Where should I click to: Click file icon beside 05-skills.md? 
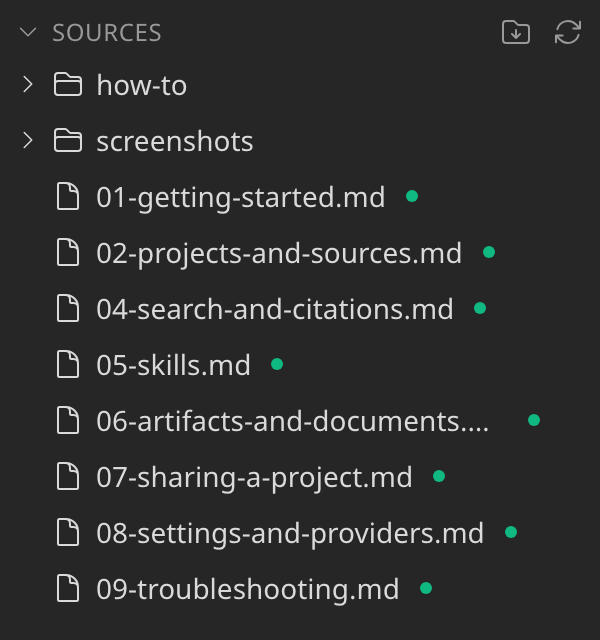click(x=68, y=364)
